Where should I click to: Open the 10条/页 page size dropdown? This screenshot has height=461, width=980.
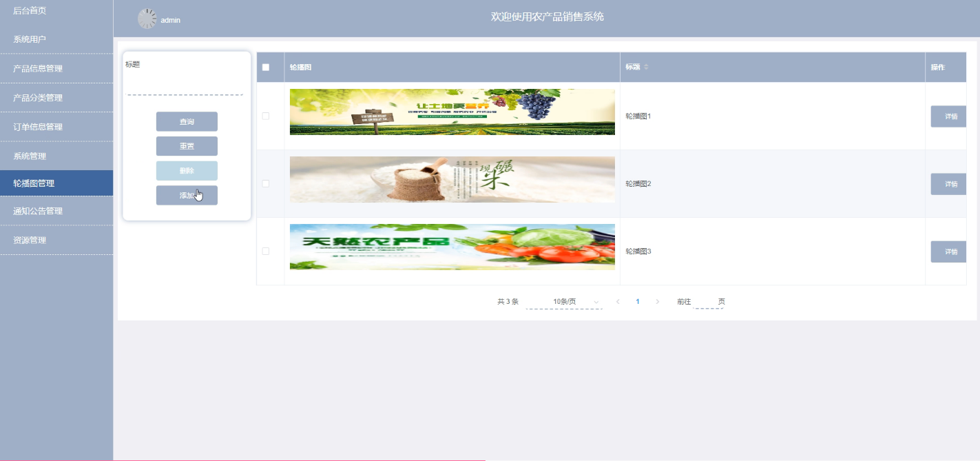pyautogui.click(x=564, y=302)
